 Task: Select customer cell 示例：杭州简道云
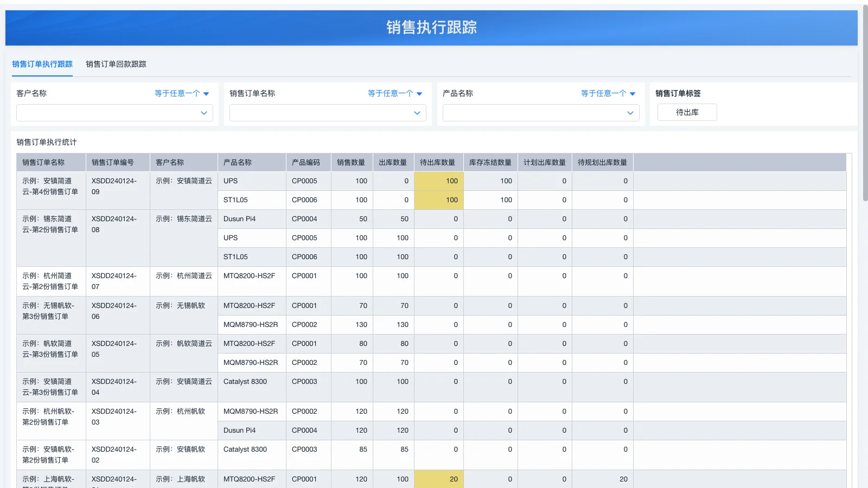click(x=183, y=275)
